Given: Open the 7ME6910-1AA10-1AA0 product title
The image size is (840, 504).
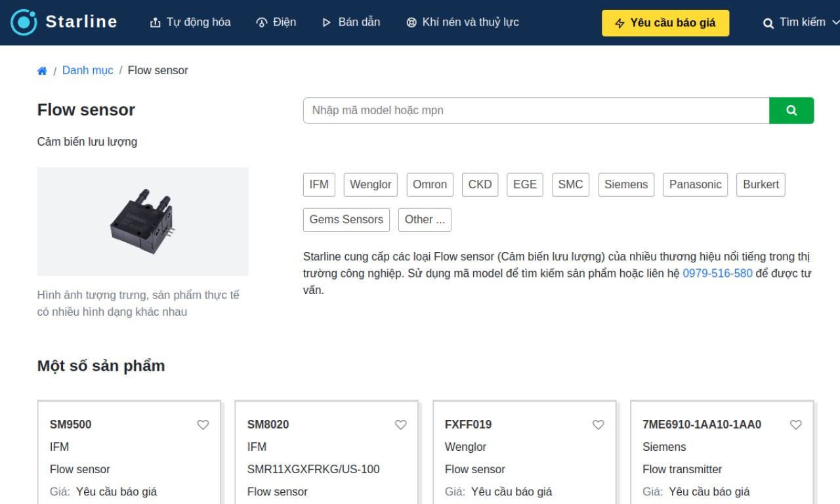Looking at the screenshot, I should 702,425.
